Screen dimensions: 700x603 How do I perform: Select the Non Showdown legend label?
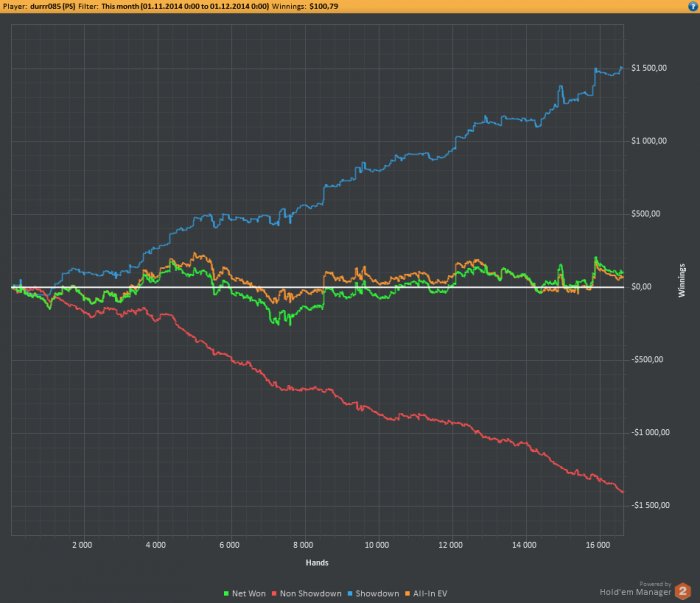(311, 594)
